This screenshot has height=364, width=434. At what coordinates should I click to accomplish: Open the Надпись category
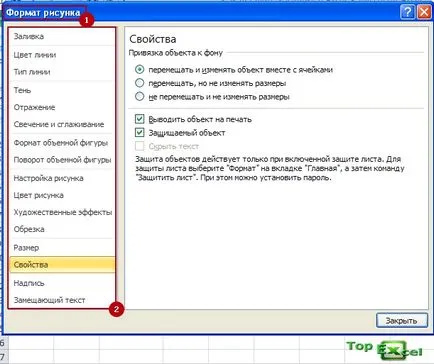pos(62,283)
